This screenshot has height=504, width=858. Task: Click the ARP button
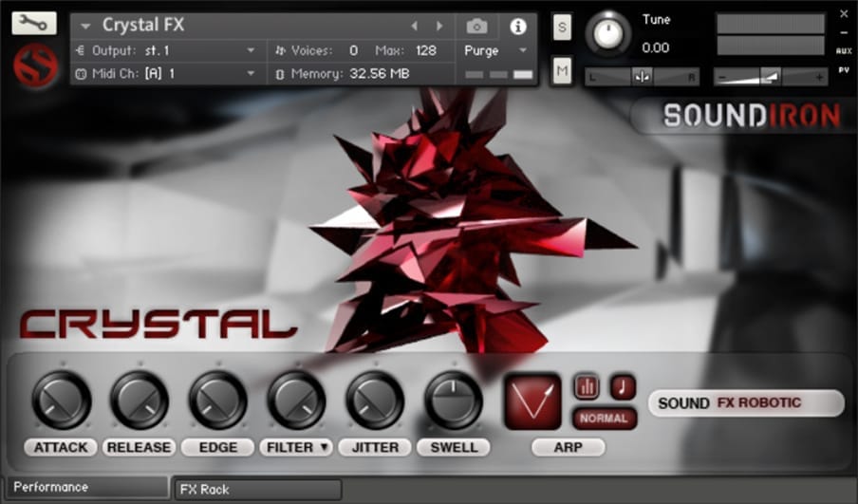click(x=568, y=447)
